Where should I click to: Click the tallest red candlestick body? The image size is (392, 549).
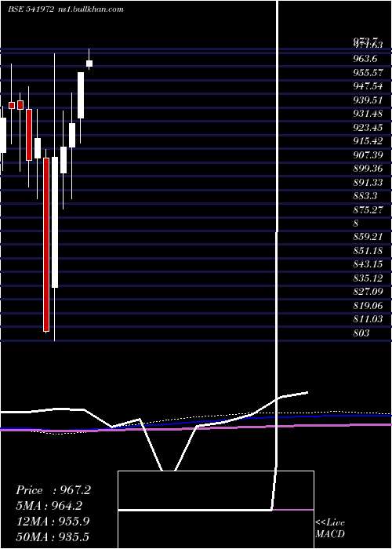point(46,245)
